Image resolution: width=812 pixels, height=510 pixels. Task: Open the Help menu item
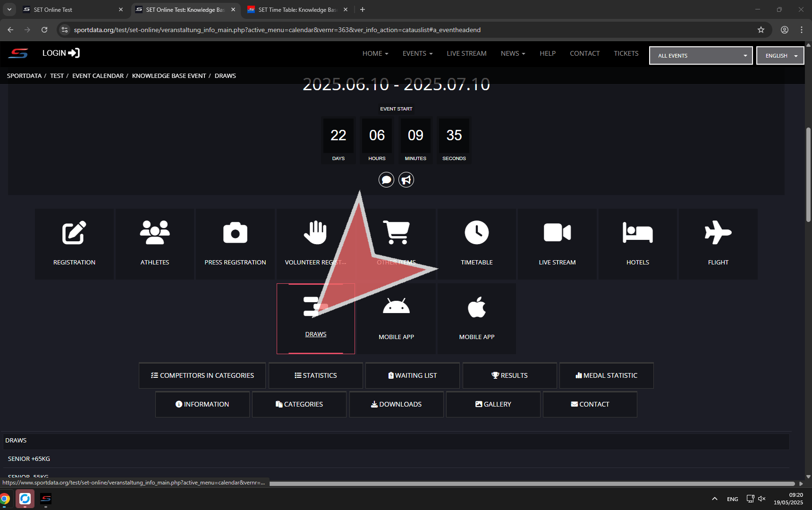pos(547,53)
